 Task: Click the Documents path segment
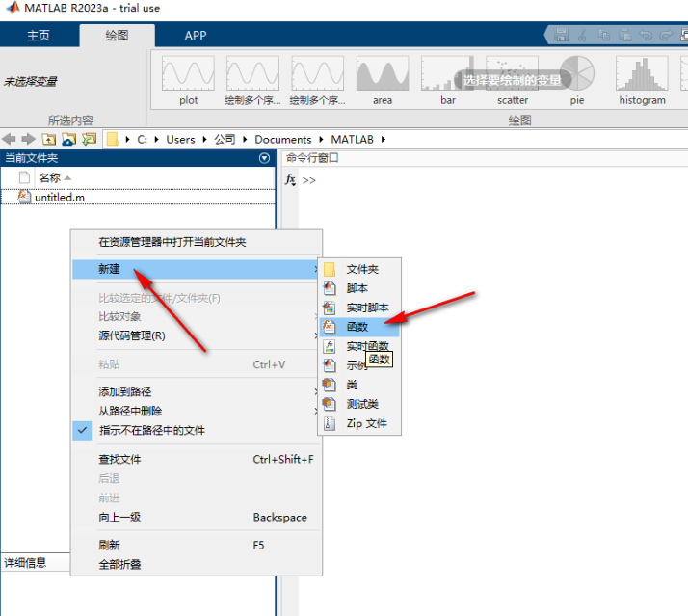pyautogui.click(x=283, y=140)
